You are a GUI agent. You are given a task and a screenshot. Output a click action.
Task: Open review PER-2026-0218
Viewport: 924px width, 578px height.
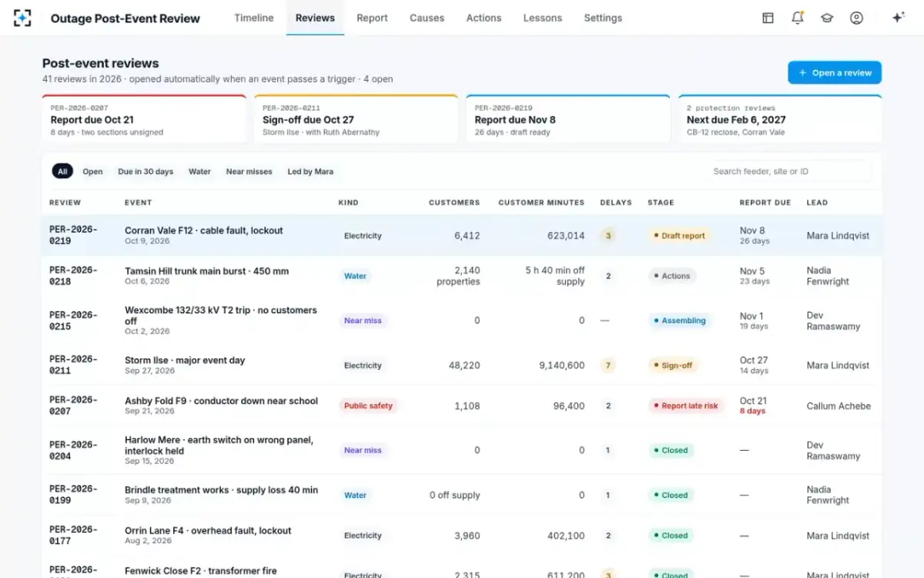coord(73,276)
